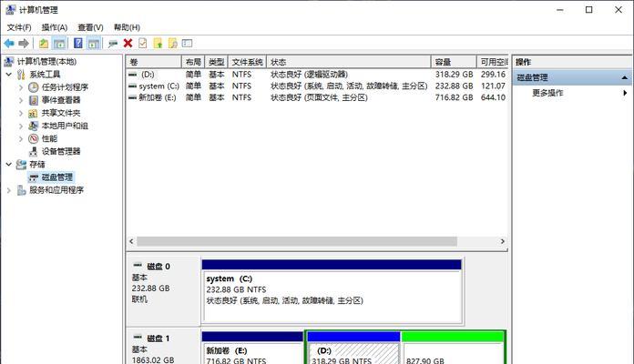Click the 存储 storage icon in the tree
Image resolution: width=634 pixels, height=364 pixels.
(21, 165)
